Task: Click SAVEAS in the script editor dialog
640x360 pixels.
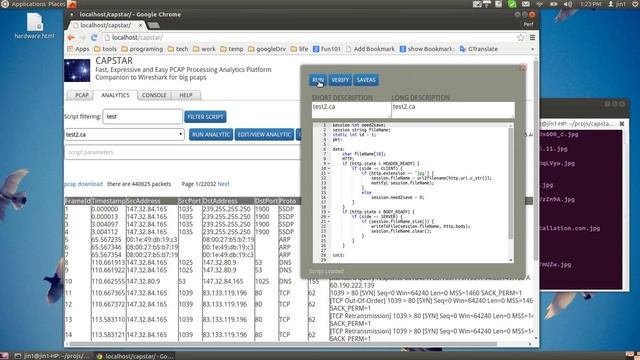Action: 366,80
